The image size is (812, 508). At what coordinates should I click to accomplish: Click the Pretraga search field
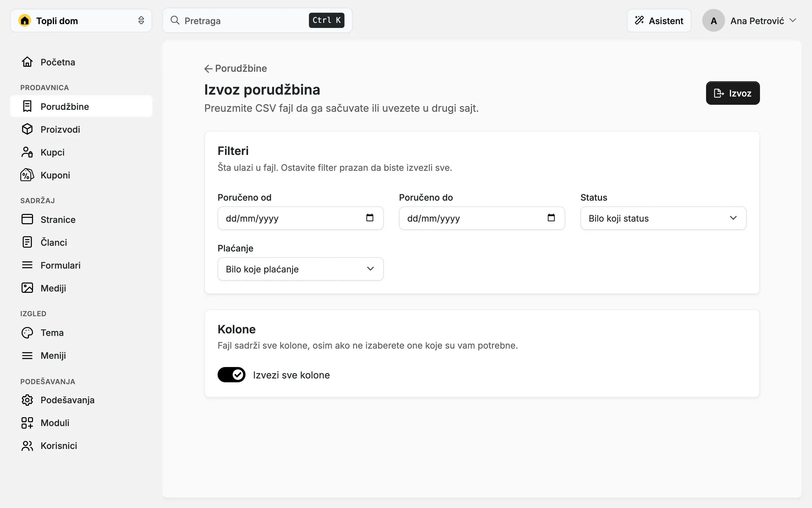257,21
